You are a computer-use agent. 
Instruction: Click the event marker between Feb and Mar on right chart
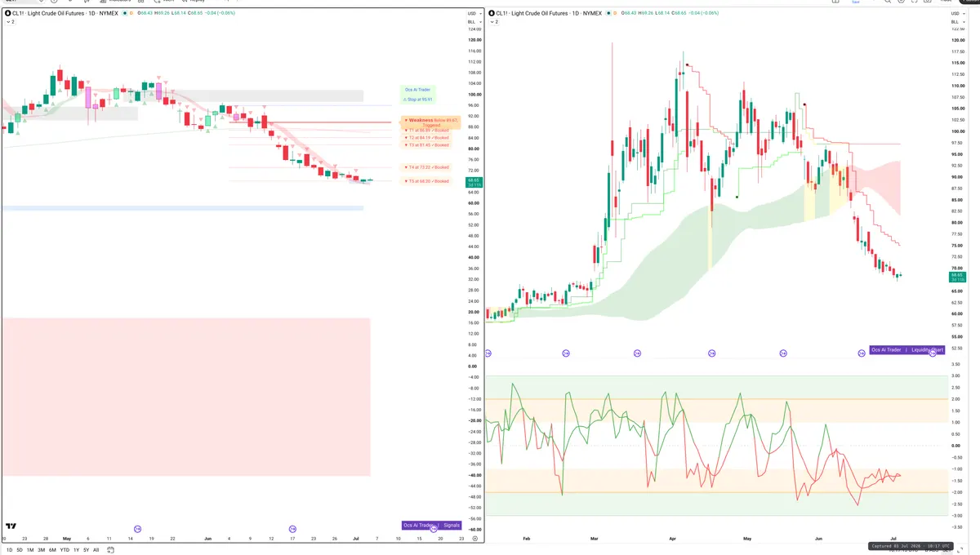coord(567,353)
